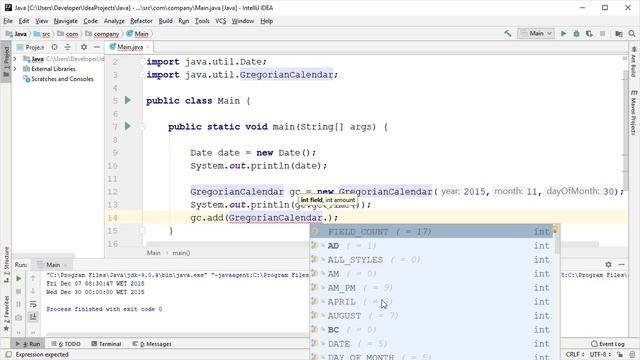Click the com breadcrumb
The width and height of the screenshot is (640, 360).
point(68,34)
